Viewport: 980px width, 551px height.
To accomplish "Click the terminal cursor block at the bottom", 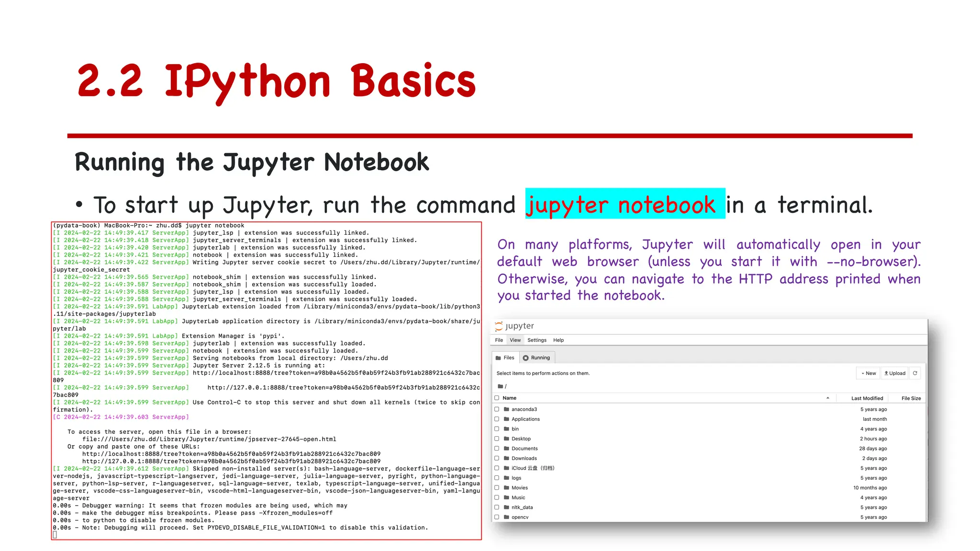I will pos(55,535).
